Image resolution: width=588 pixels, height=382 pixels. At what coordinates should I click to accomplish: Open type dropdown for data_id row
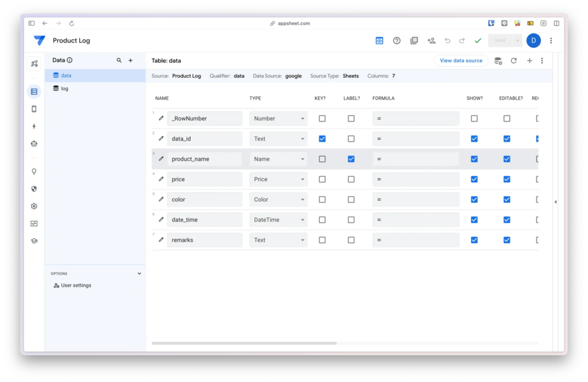[278, 139]
